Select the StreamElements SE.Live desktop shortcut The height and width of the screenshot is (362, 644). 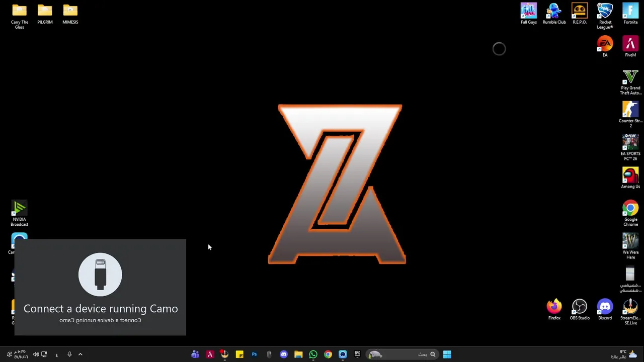[630, 312]
